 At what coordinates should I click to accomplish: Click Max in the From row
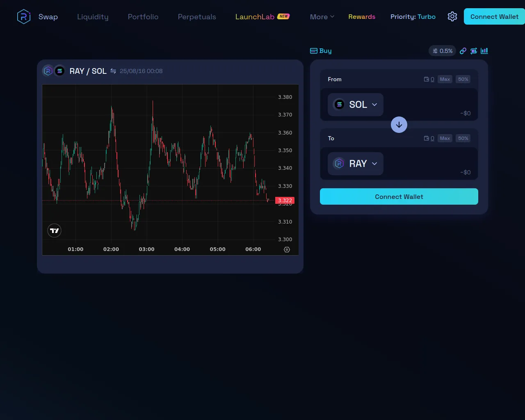click(x=445, y=79)
